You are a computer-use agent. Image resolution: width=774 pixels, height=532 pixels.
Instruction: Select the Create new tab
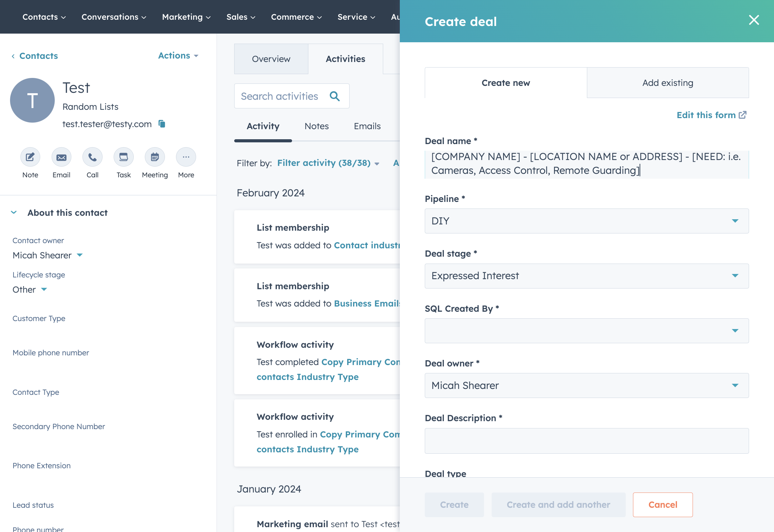click(506, 83)
